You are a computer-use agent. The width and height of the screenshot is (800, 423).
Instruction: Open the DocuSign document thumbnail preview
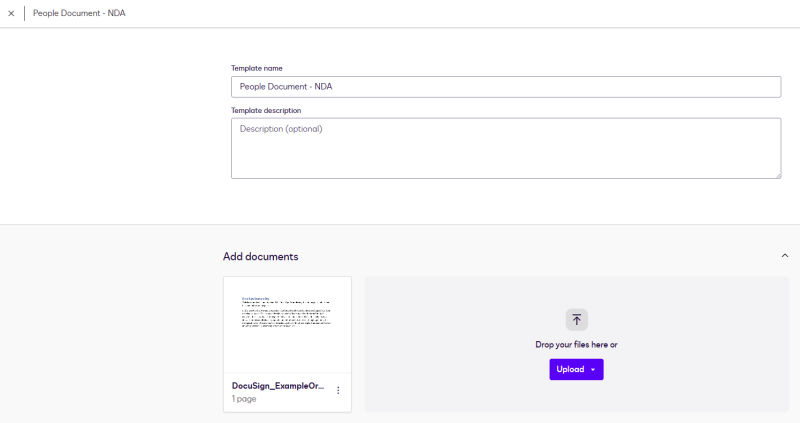tap(287, 323)
